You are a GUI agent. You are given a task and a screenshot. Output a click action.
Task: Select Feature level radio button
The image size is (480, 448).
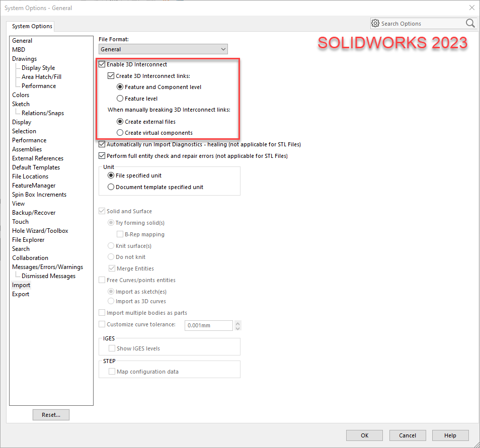tap(120, 99)
